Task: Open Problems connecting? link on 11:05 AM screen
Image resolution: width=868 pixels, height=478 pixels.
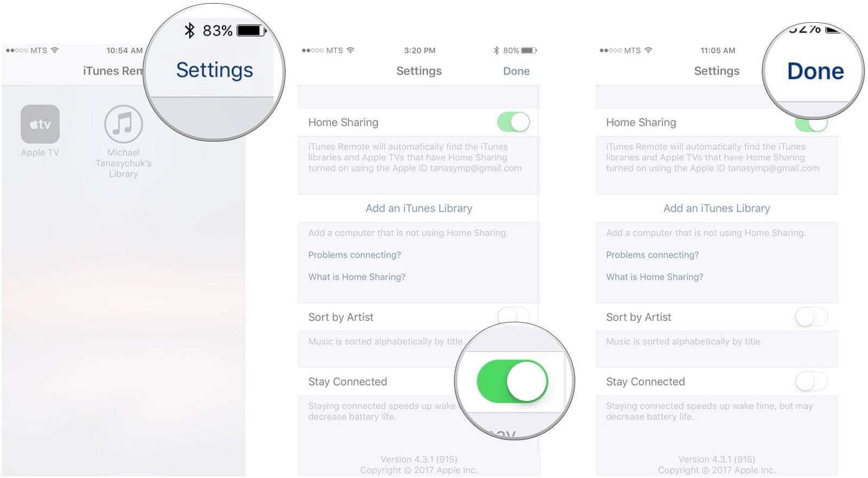Action: point(652,255)
